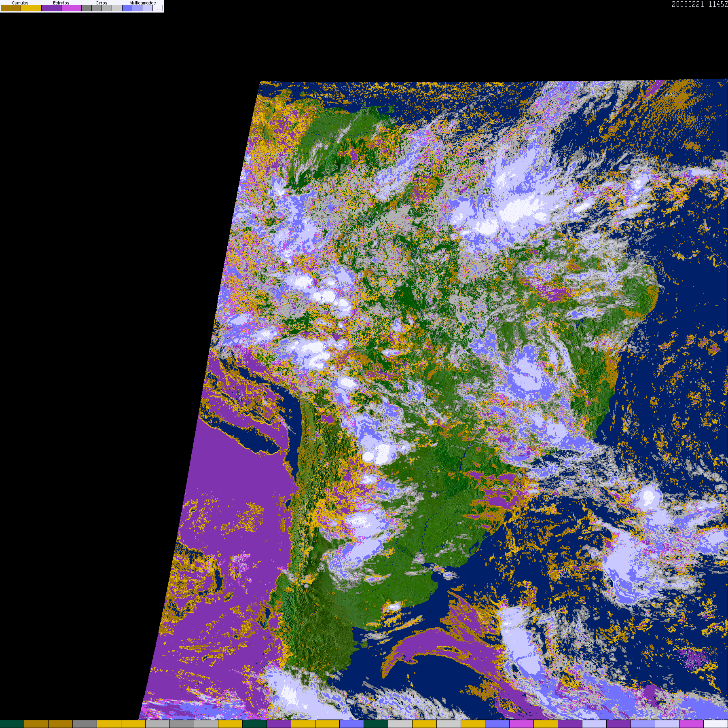The image size is (728, 728).
Task: Click the white final Multicamadas swatch
Action: 157,8
